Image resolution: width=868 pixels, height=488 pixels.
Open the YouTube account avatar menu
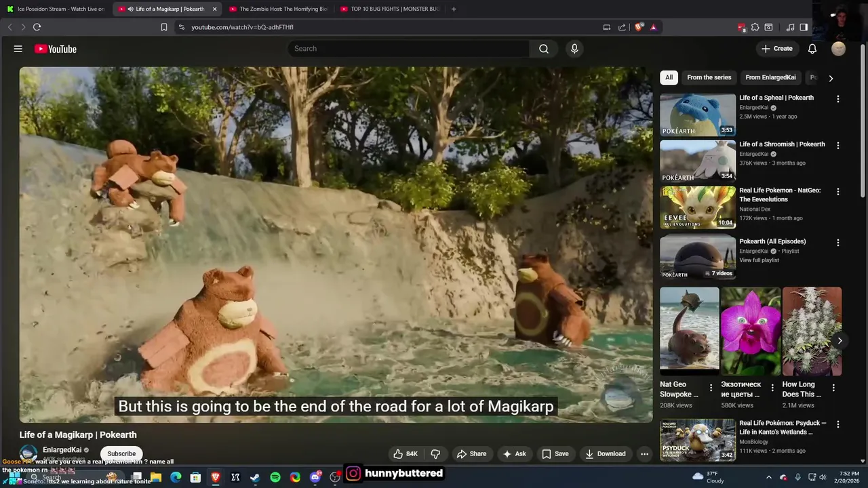(x=839, y=49)
